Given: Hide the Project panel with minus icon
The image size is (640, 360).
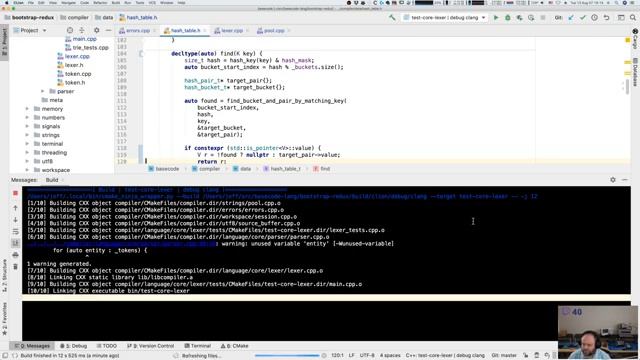Looking at the screenshot, I should point(108,30).
